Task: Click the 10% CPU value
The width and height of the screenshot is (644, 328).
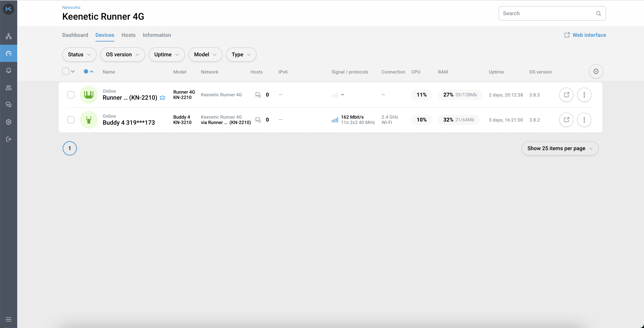Action: coord(422,120)
